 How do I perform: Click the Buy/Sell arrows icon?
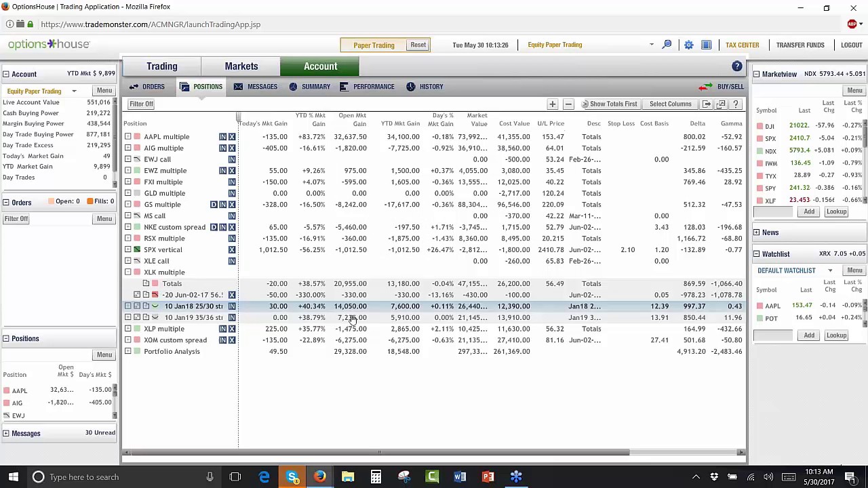click(x=705, y=87)
